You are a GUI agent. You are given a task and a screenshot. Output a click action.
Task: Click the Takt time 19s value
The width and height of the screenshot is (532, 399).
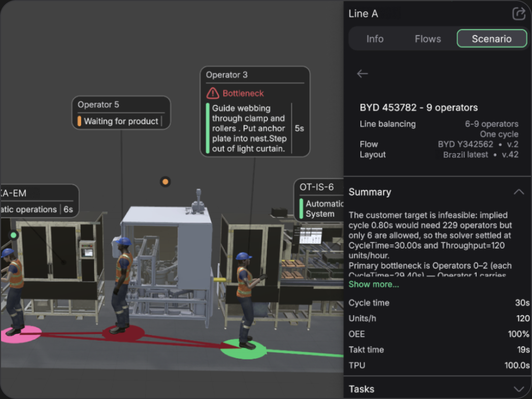coord(523,349)
